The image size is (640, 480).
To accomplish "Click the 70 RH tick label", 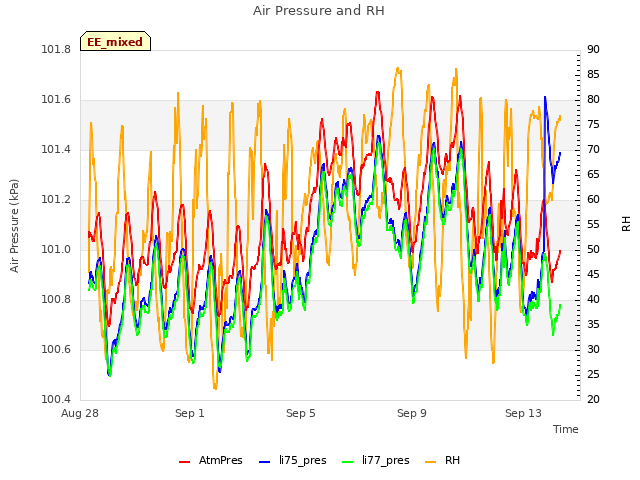I will tap(593, 149).
